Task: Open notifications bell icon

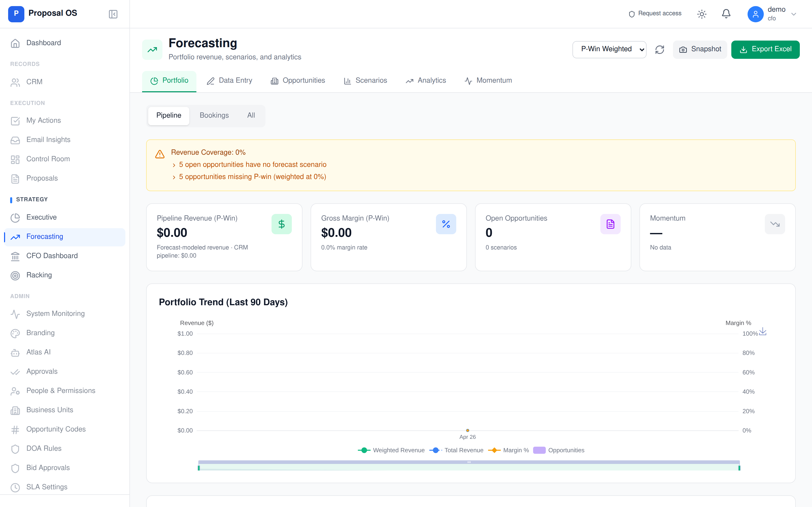Action: click(x=726, y=14)
